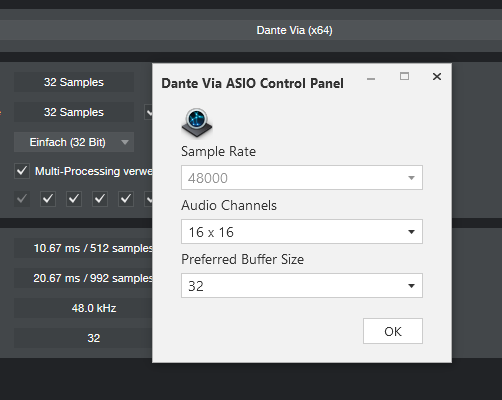Click the 48.0 kHz sample rate value
This screenshot has width=502, height=400.
coord(83,308)
